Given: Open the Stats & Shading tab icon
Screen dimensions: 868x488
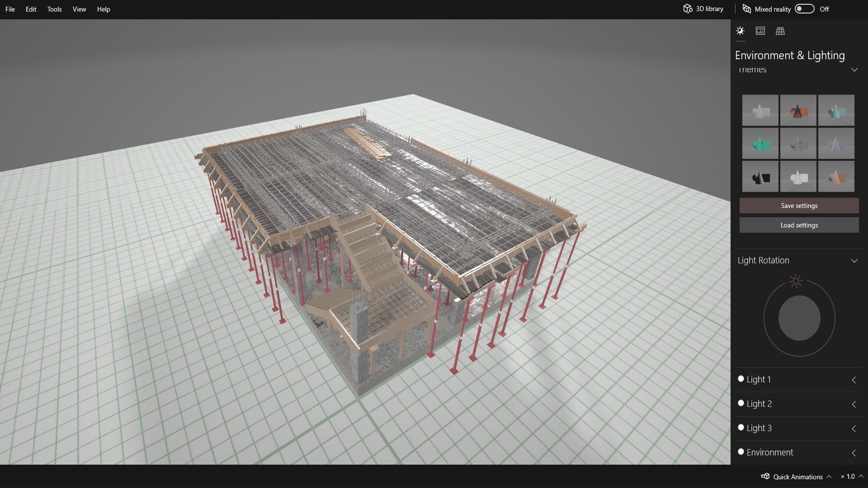Looking at the screenshot, I should pyautogui.click(x=760, y=31).
